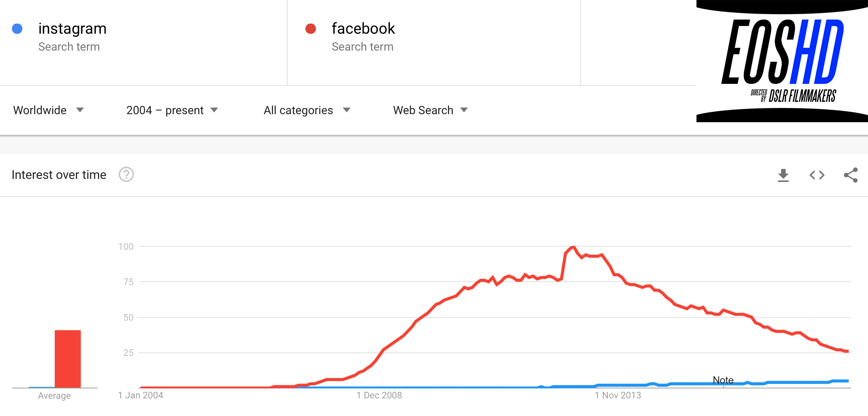Open the help icon beside Interest over time
This screenshot has height=416, width=868.
(126, 175)
